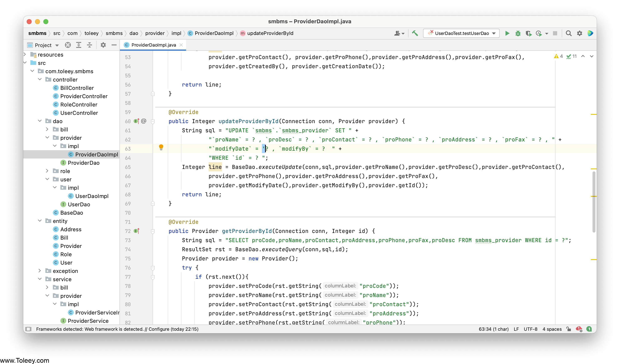Open Search Everywhere magnifier icon

568,33
